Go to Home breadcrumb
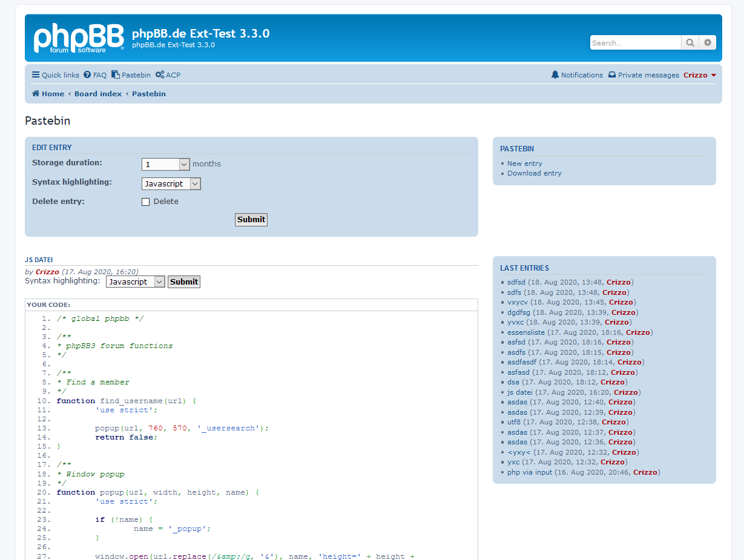Screen dimensions: 744x560 (48, 94)
